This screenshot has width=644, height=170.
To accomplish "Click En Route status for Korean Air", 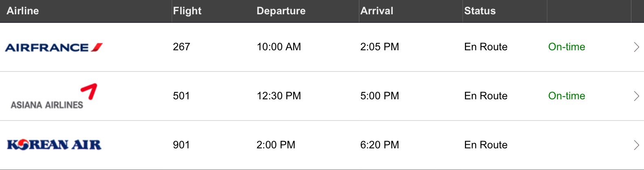I will tap(486, 145).
